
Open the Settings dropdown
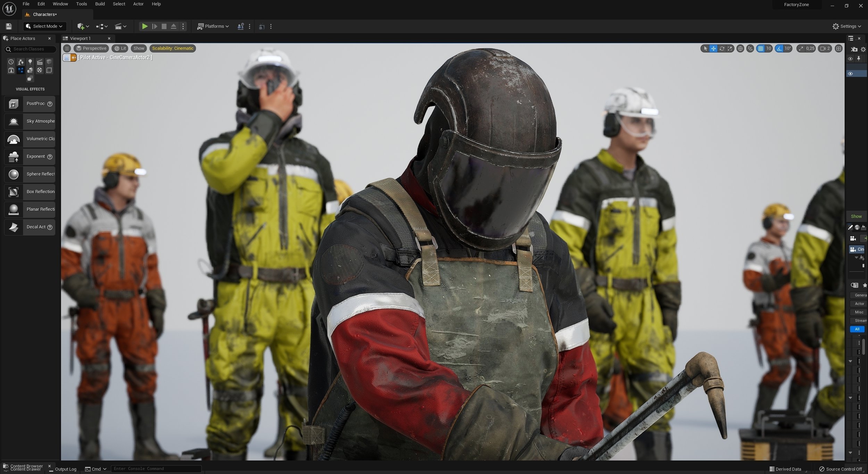pos(847,26)
